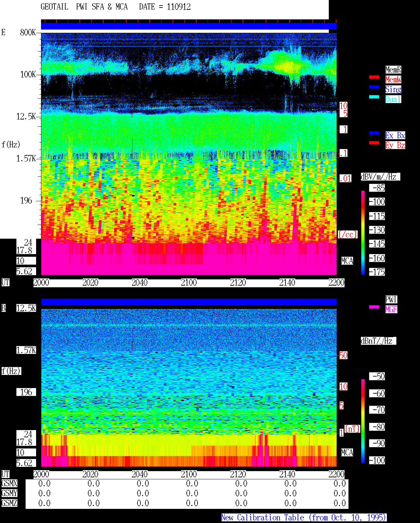This screenshot has width=420, height=523.
Task: Click the 800K frequency label on E axis
Action: 28,32
